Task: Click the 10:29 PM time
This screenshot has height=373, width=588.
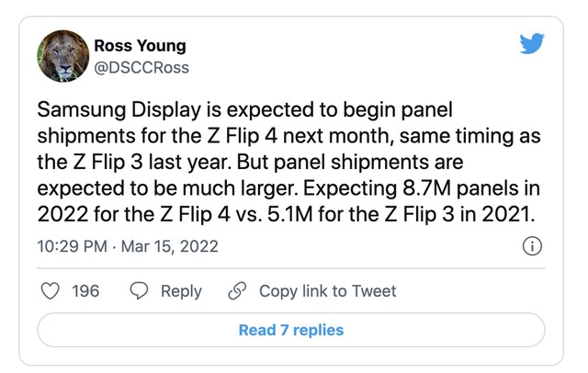Action: pos(72,246)
